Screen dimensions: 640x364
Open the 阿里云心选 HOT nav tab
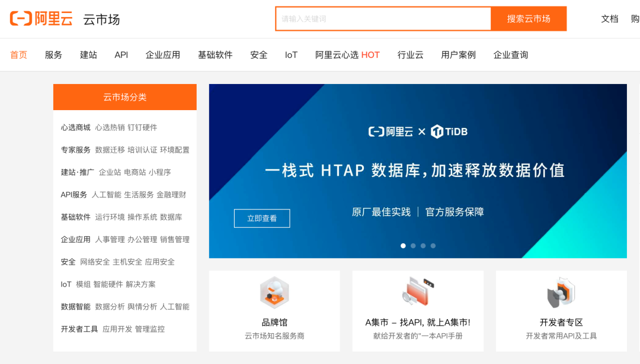click(347, 55)
